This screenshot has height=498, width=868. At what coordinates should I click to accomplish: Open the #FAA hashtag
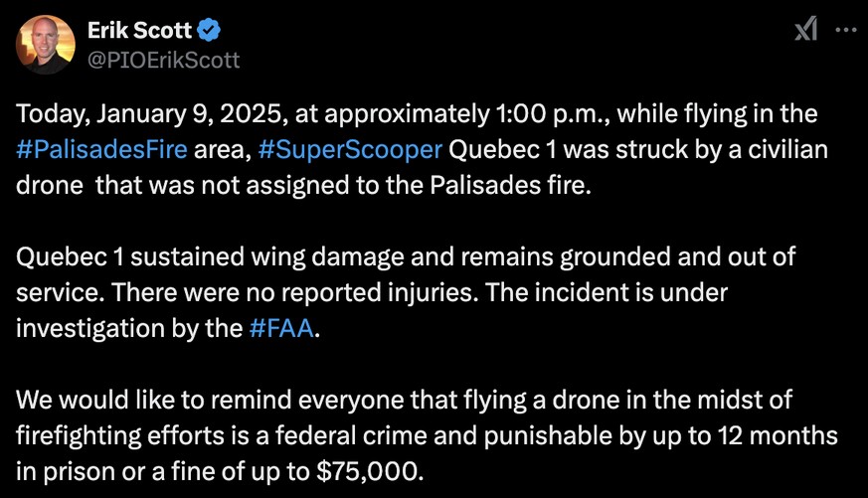coord(281,328)
